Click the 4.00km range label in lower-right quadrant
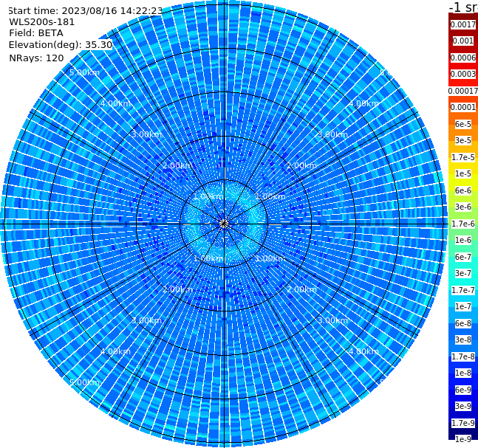Viewport: 478px width, 448px height. click(x=363, y=351)
